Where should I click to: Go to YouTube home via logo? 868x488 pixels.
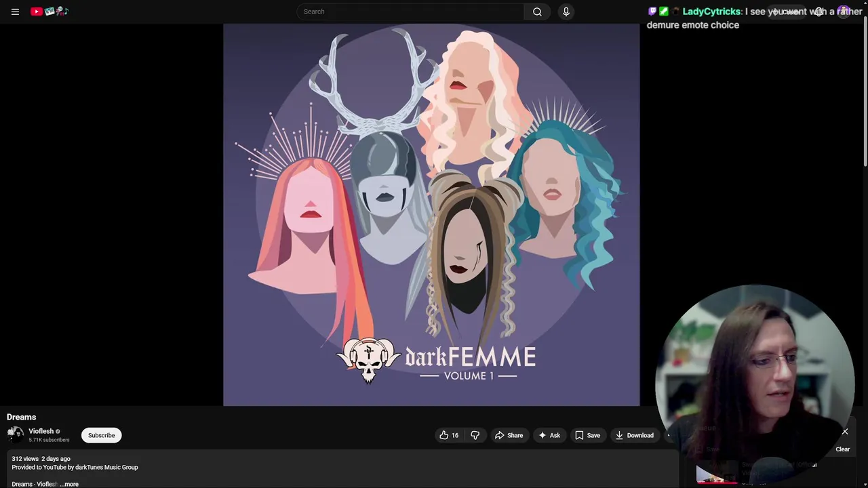[50, 12]
